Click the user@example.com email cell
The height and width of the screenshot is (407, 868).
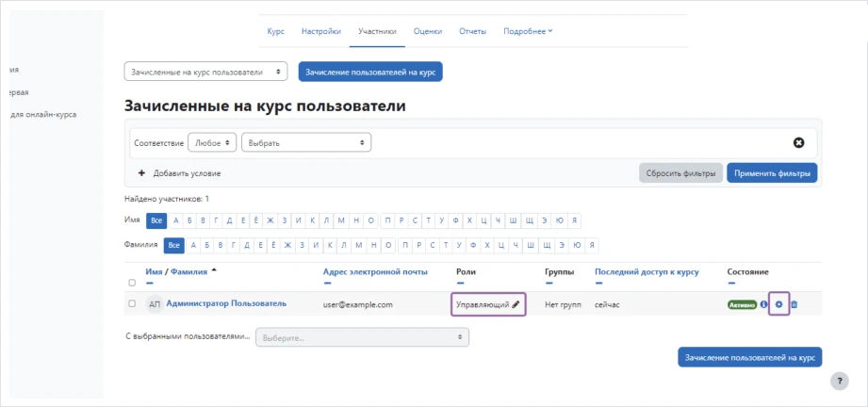tap(357, 304)
